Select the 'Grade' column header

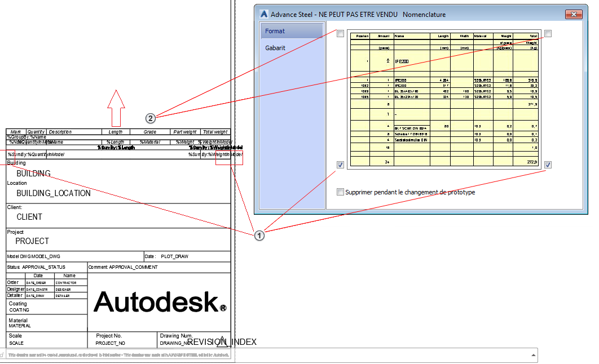[150, 132]
